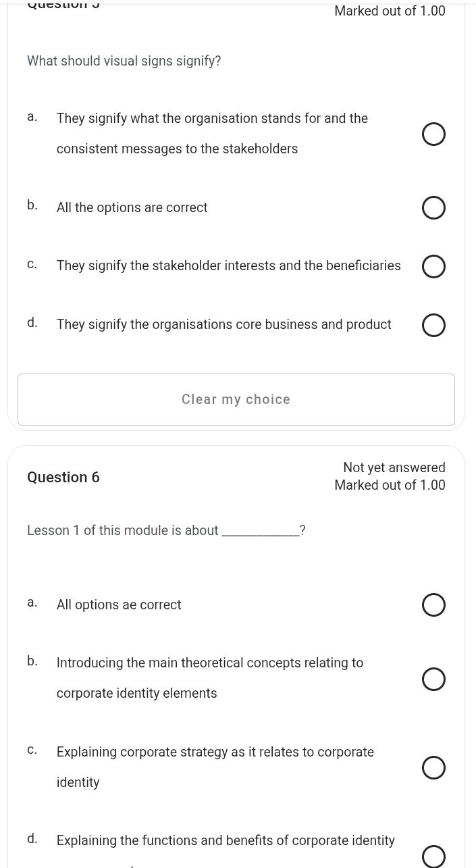
Task: Choose the radio button for 'Introducing the main theoretical concepts'
Action: point(433,679)
